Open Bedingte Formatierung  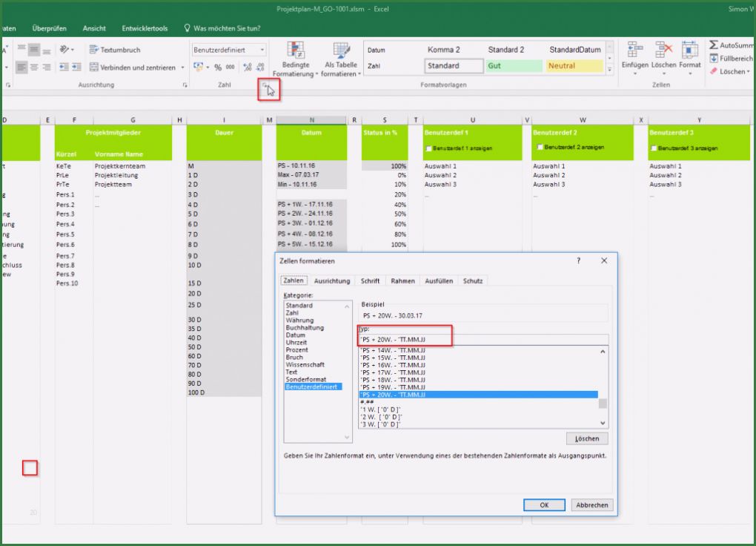tap(294, 59)
